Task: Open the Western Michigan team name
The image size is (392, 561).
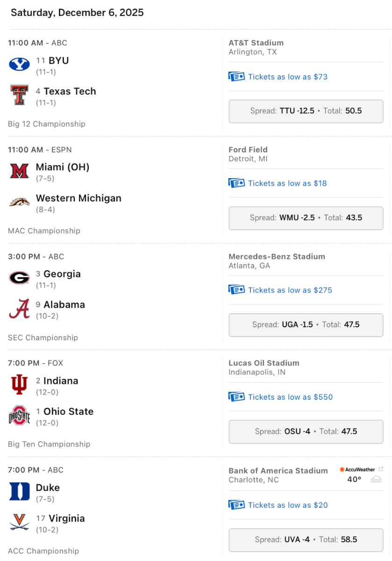Action: (78, 198)
